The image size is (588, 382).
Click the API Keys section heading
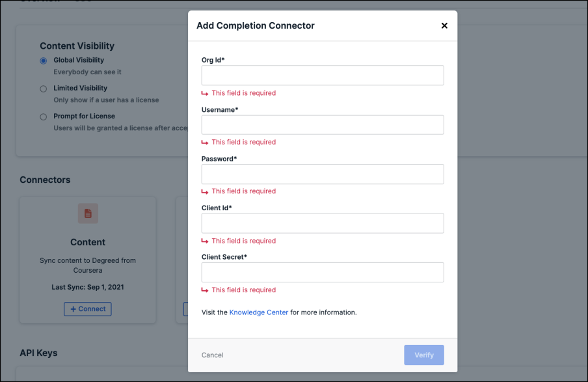pyautogui.click(x=38, y=353)
